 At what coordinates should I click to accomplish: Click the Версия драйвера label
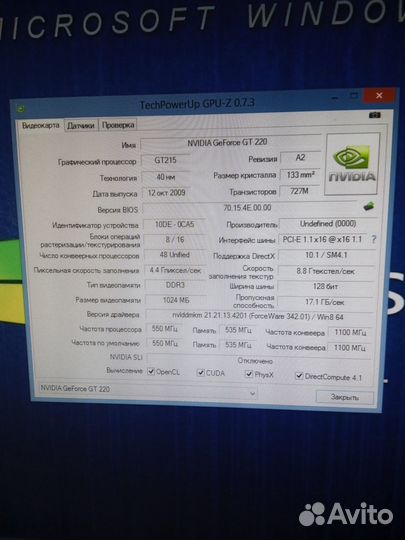[x=113, y=314]
